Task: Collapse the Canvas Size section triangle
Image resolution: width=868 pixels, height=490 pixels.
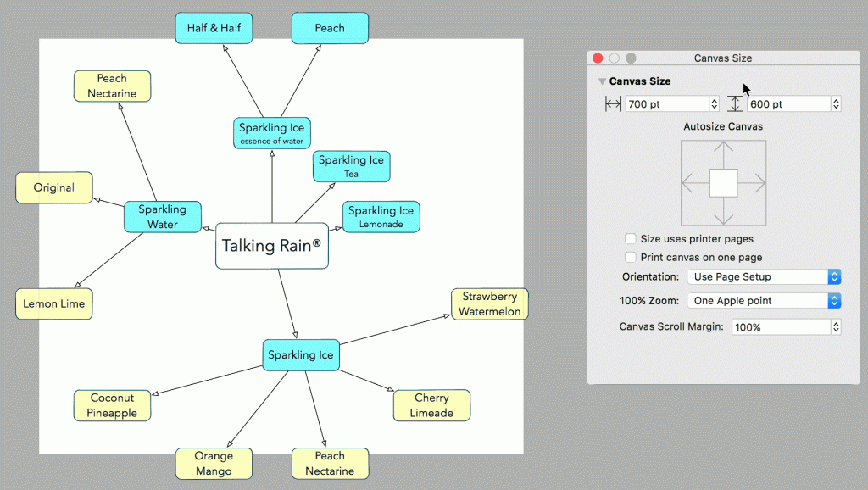Action: 602,81
